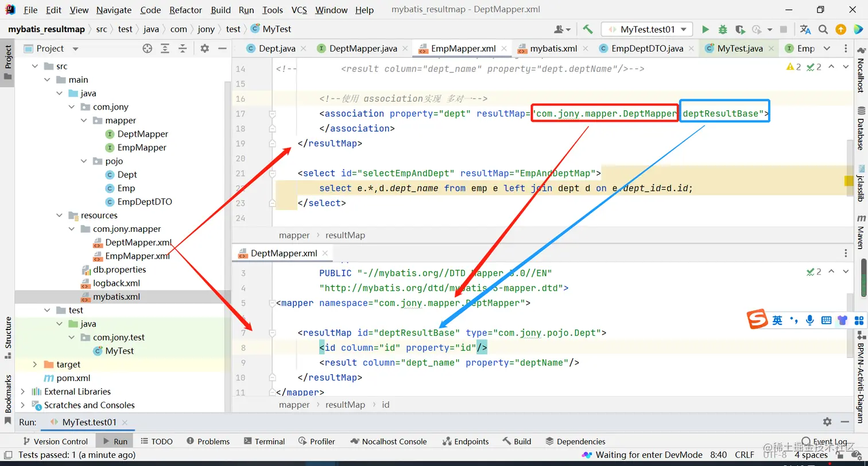868x466 pixels.
Task: Hide the Project tool window
Action: (222, 49)
